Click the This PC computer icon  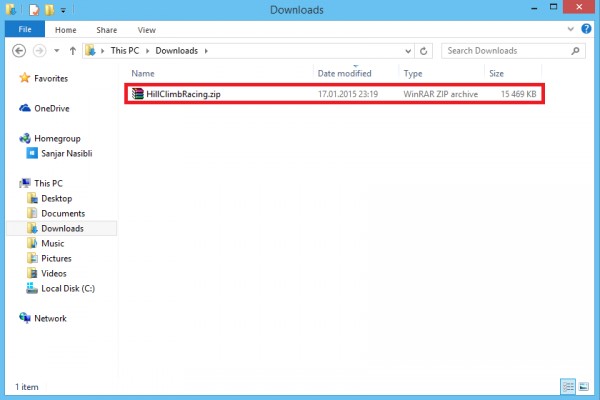[x=25, y=183]
